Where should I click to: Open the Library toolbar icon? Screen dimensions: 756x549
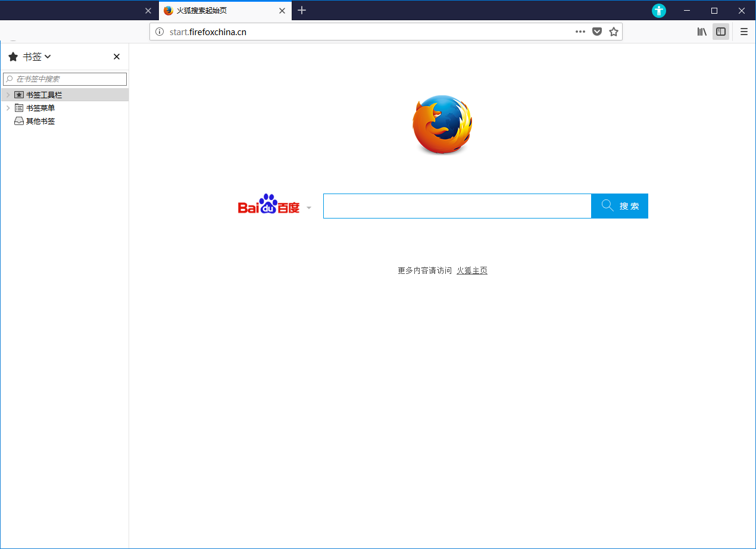(702, 32)
